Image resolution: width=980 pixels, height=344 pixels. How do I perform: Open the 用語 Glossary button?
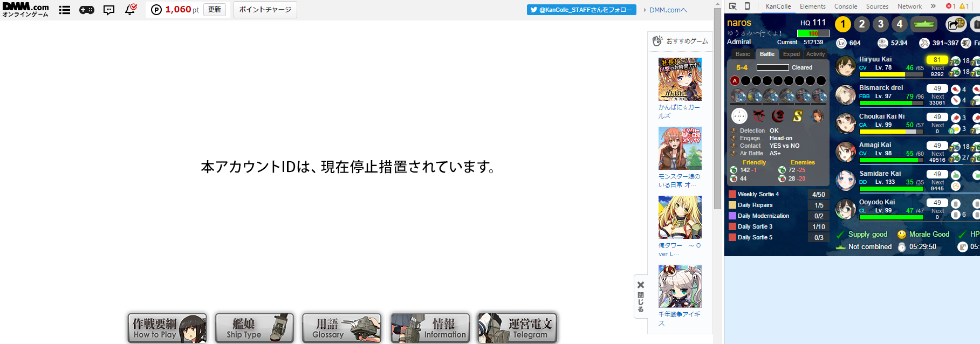tap(342, 328)
